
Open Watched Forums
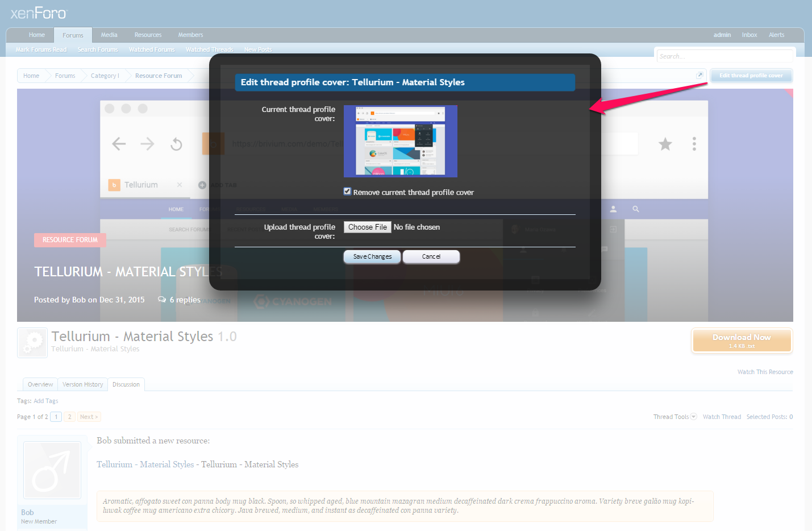[152, 49]
